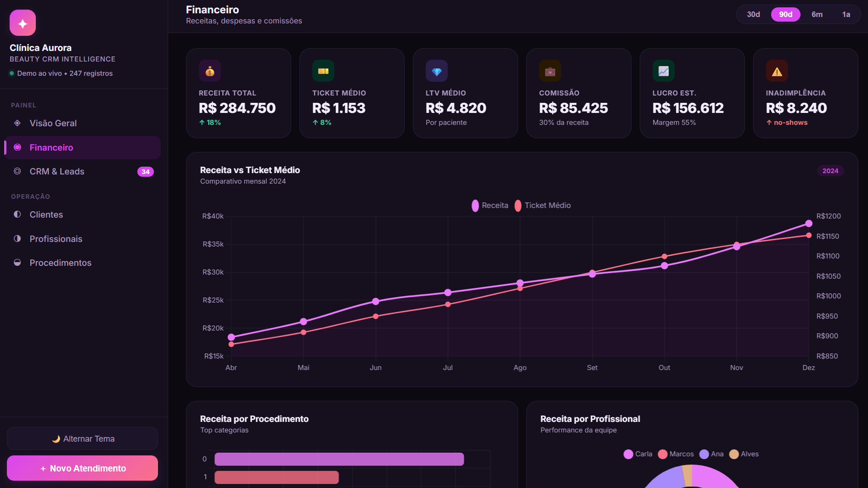868x488 pixels.
Task: Open the Visão Geral panel
Action: pos(83,123)
